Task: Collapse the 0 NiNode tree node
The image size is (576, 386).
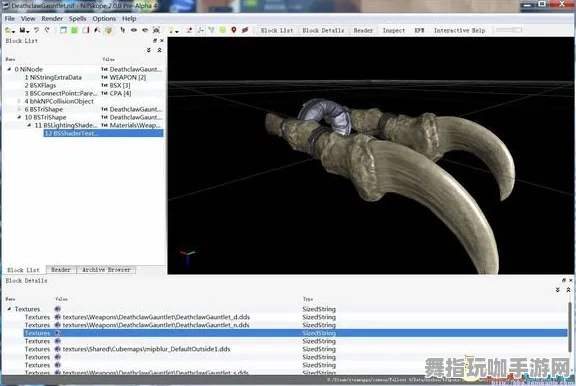Action: coord(10,69)
